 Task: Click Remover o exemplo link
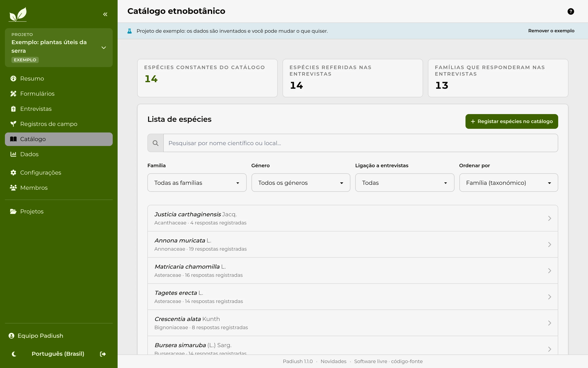(x=551, y=31)
